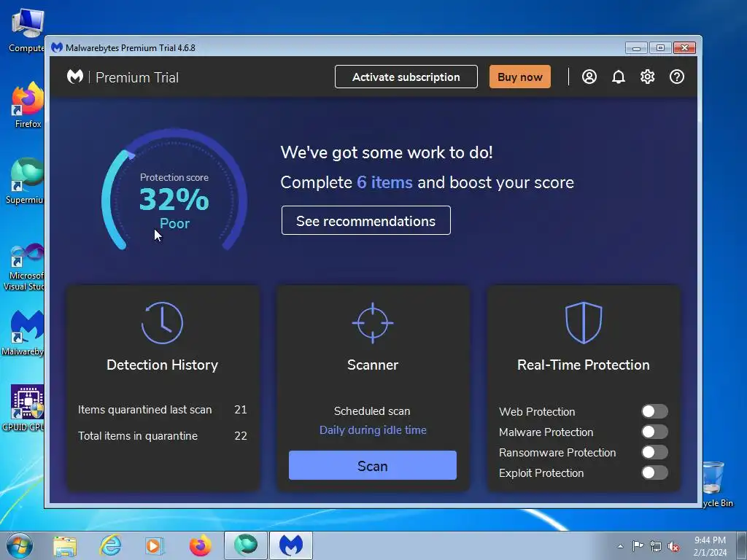Click See recommendations button
The image size is (747, 560).
coord(366,220)
